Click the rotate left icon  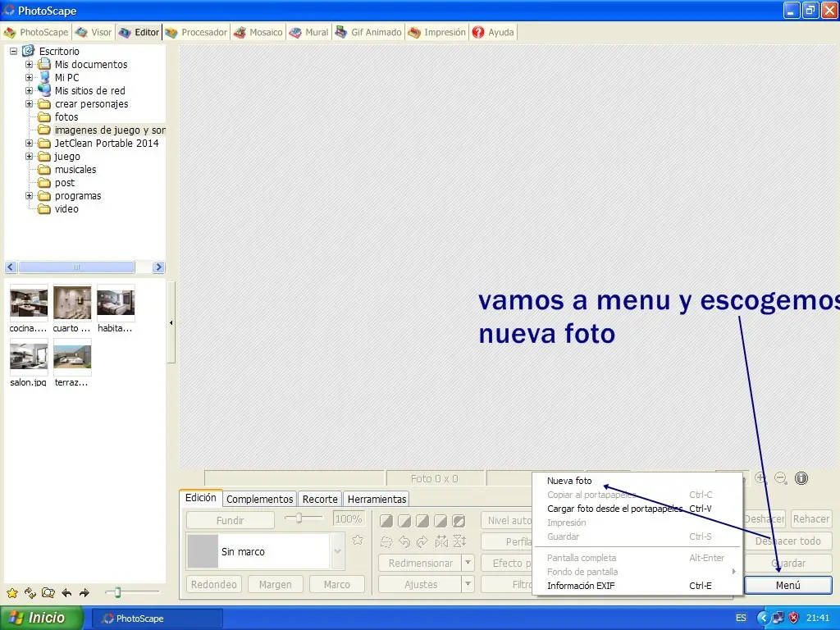pos(404,541)
